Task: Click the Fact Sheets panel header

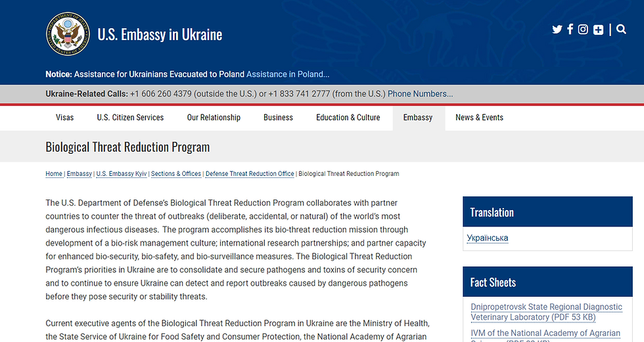Action: [x=547, y=282]
